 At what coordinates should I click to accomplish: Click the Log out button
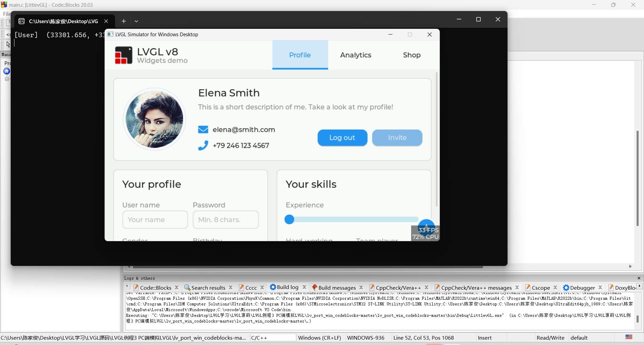pos(342,138)
